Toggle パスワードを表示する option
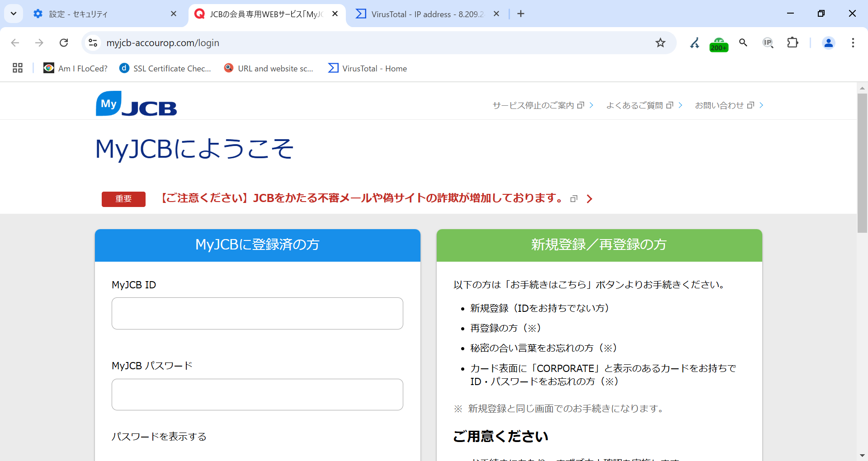This screenshot has height=461, width=868. (x=159, y=437)
